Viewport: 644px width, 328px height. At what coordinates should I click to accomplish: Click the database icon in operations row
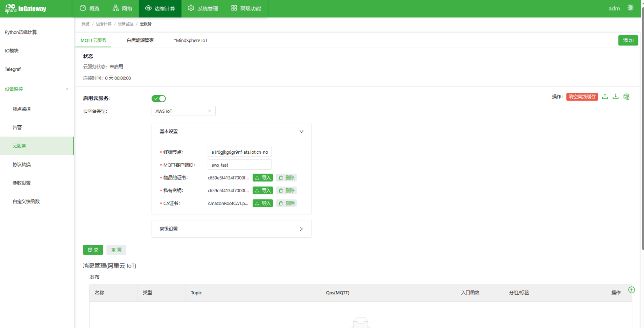coord(626,97)
